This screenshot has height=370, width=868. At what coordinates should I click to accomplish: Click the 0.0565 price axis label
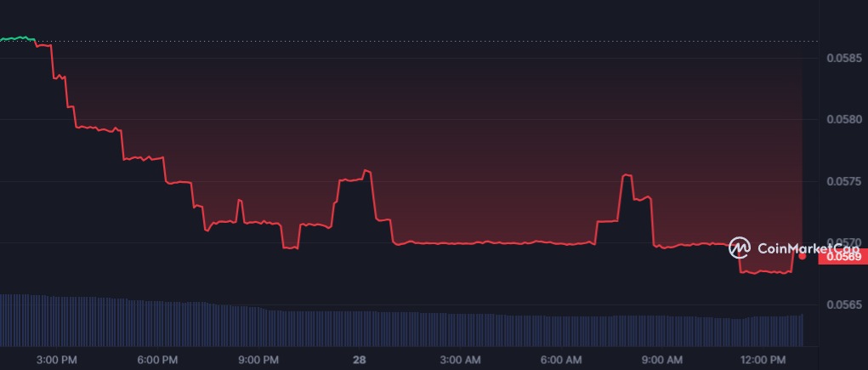[x=842, y=305]
